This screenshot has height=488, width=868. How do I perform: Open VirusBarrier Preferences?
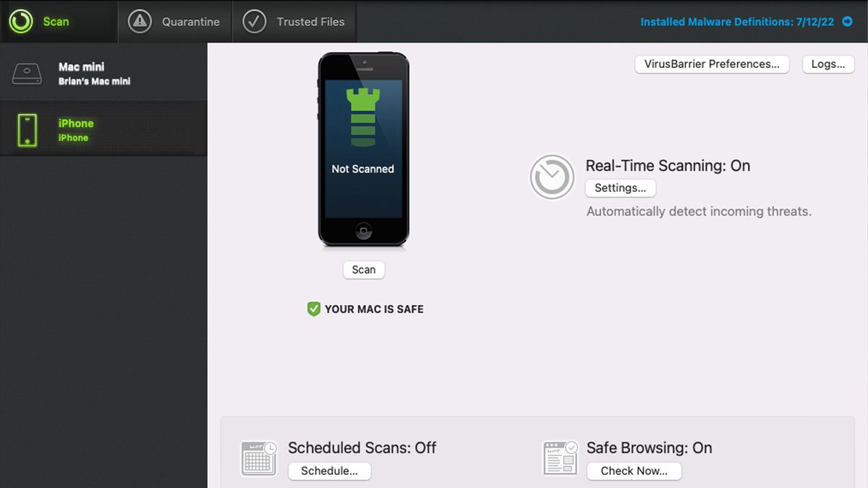(712, 64)
